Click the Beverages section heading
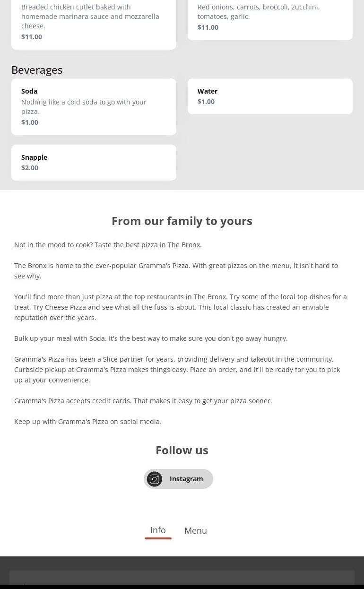This screenshot has height=589, width=364. click(37, 69)
